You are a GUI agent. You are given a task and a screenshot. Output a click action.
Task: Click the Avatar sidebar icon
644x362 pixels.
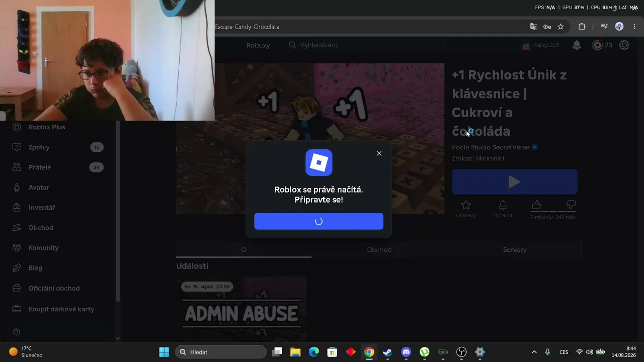pos(17,188)
